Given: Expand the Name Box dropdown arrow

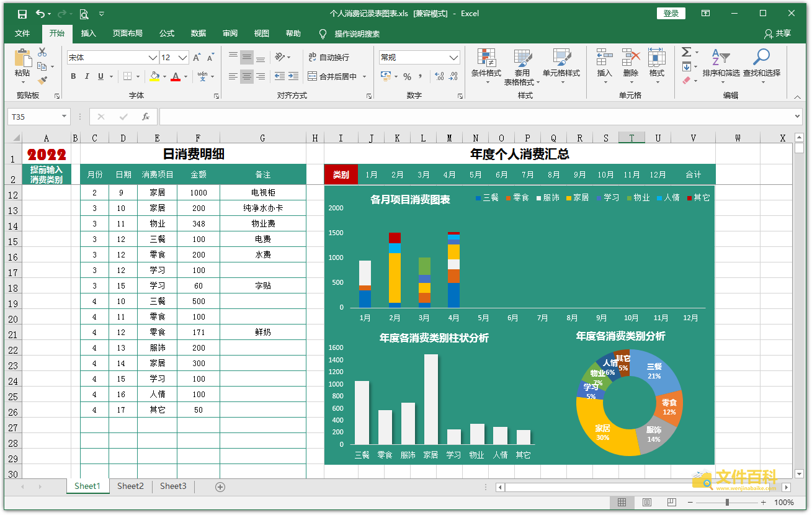Looking at the screenshot, I should click(x=64, y=117).
